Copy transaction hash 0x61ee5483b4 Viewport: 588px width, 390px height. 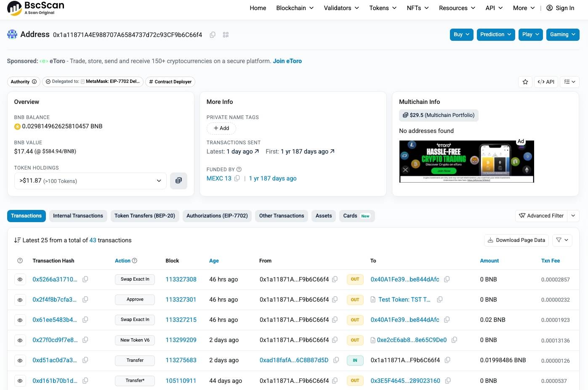(x=85, y=319)
